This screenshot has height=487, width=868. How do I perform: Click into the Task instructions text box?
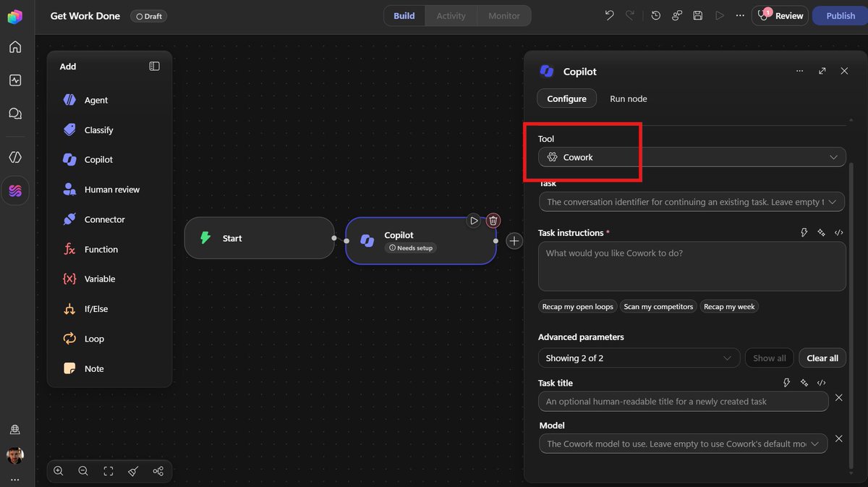click(692, 266)
